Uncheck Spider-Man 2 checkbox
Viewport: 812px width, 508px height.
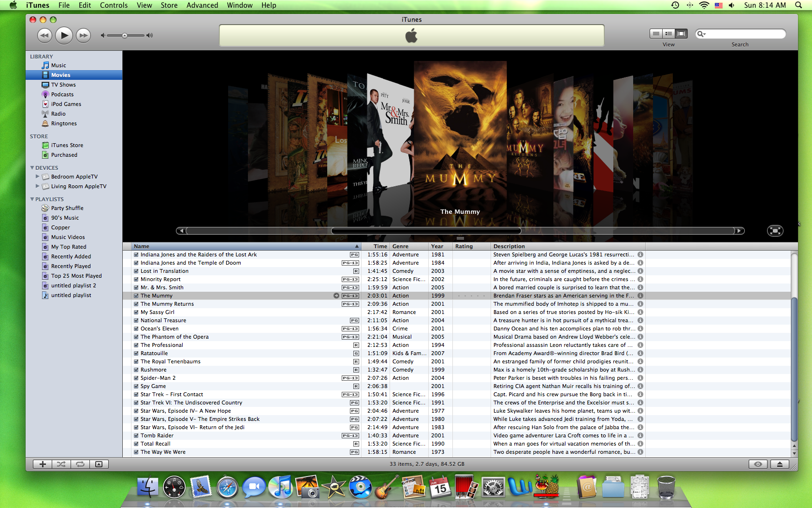click(136, 378)
